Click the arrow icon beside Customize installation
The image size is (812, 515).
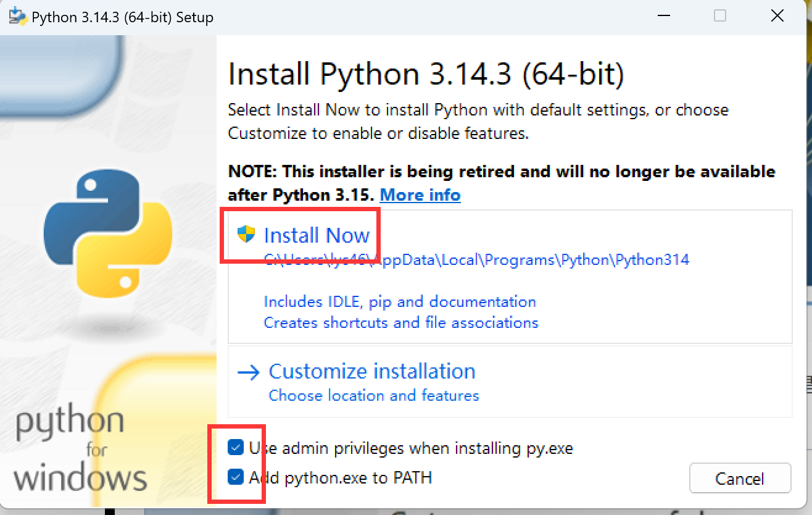(x=249, y=372)
